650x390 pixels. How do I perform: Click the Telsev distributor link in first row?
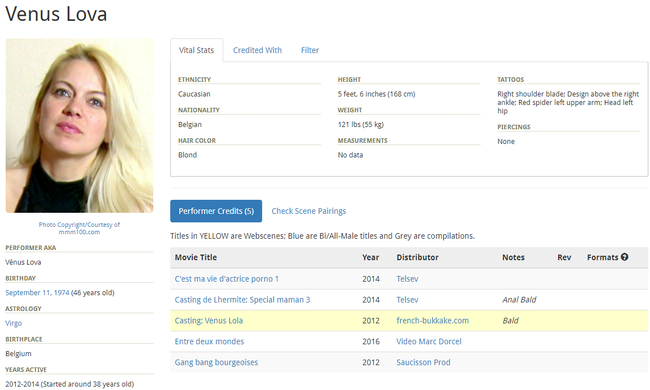click(407, 279)
